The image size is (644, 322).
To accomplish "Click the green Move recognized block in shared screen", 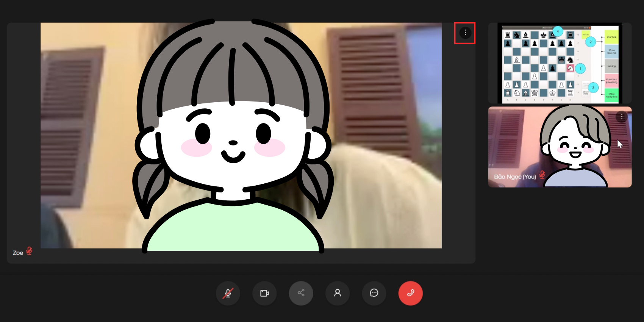I will click(611, 95).
